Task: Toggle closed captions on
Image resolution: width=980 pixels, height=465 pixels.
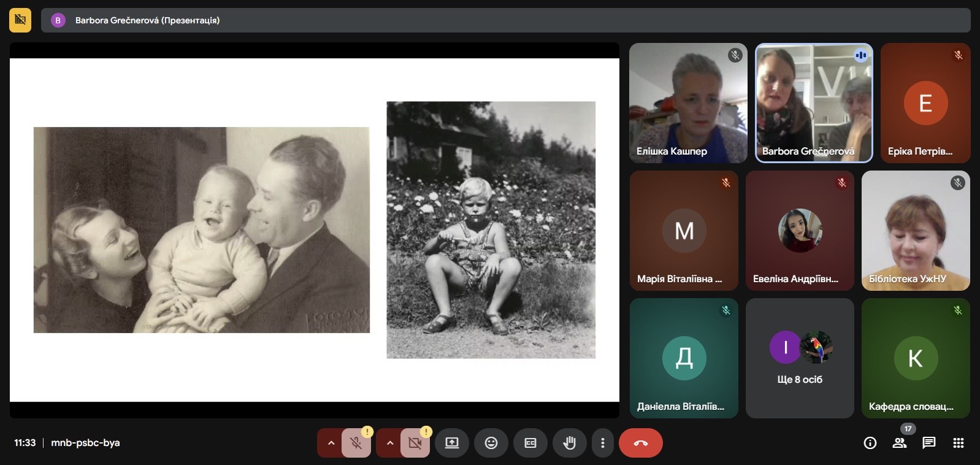Action: (x=530, y=443)
